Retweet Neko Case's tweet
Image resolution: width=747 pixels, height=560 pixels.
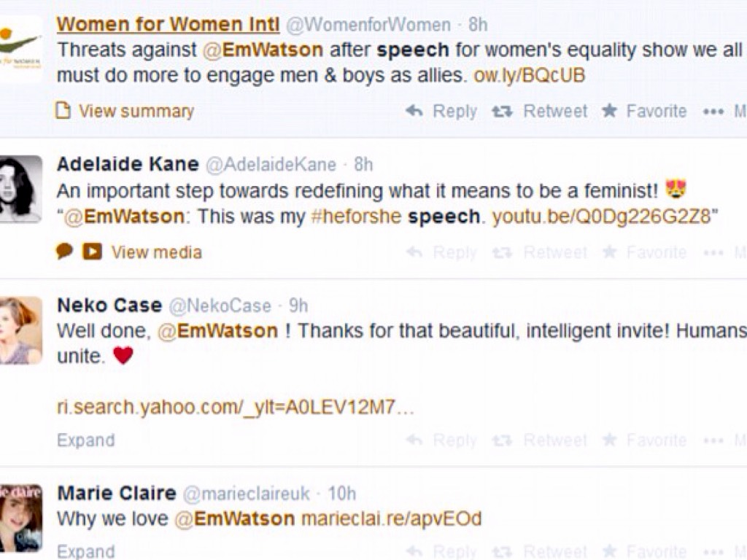pos(540,440)
